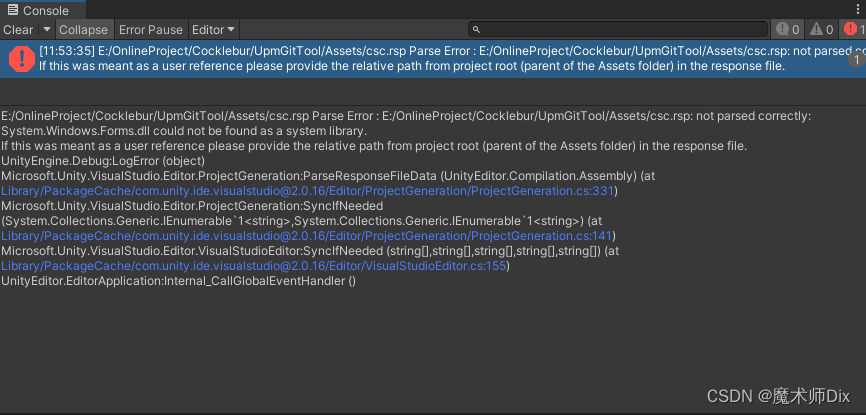Click the console search field
866x415 pixels.
coord(617,29)
